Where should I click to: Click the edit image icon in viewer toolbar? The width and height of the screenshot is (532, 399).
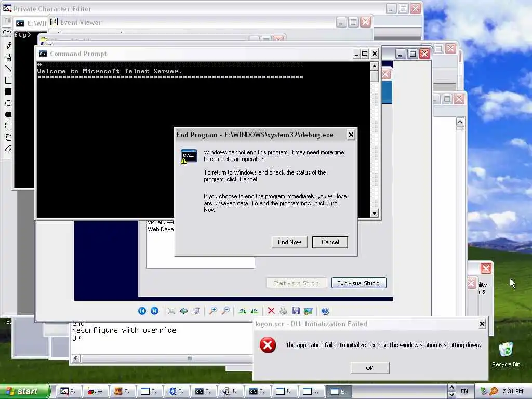click(x=309, y=311)
